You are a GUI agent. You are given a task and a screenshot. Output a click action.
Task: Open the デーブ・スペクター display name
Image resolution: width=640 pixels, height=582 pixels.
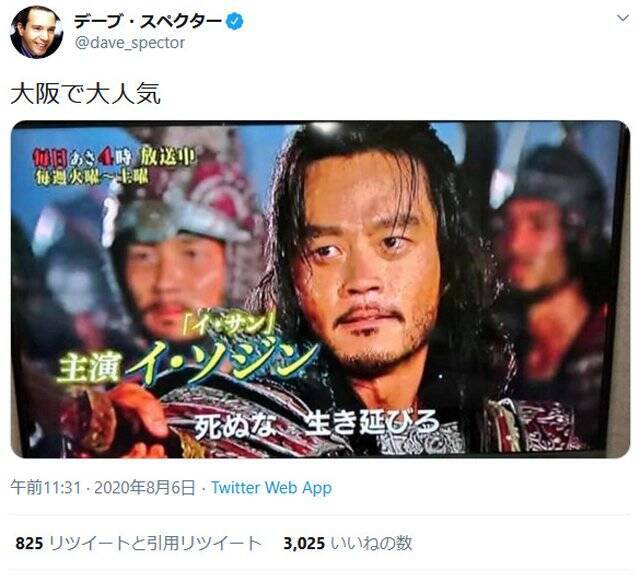coord(148,22)
